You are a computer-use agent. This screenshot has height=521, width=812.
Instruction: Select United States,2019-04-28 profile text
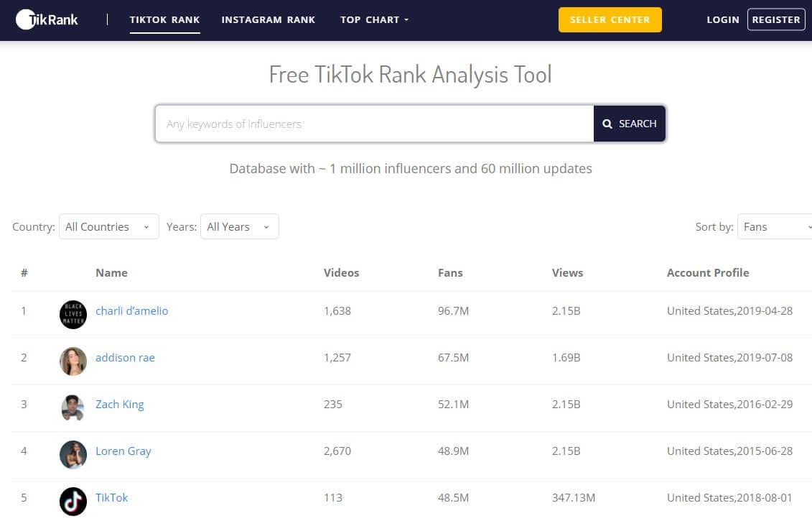pyautogui.click(x=729, y=310)
